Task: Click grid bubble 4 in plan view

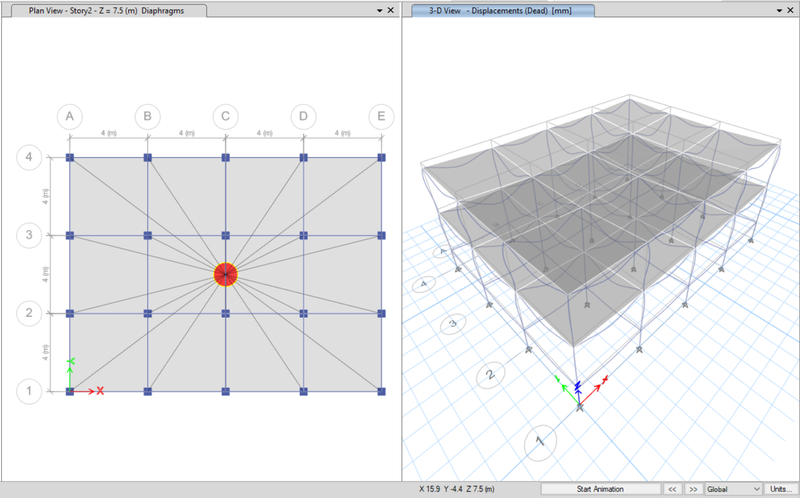Action: click(29, 157)
